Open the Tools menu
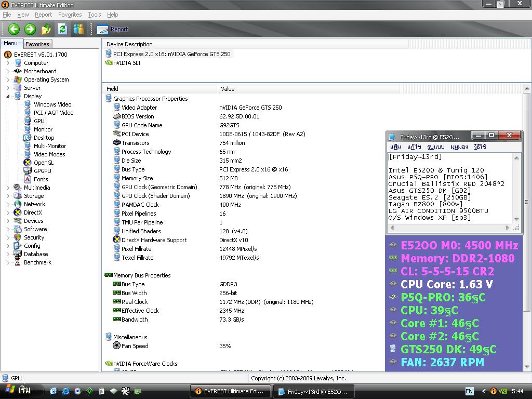The width and height of the screenshot is (532, 399). pyautogui.click(x=95, y=15)
